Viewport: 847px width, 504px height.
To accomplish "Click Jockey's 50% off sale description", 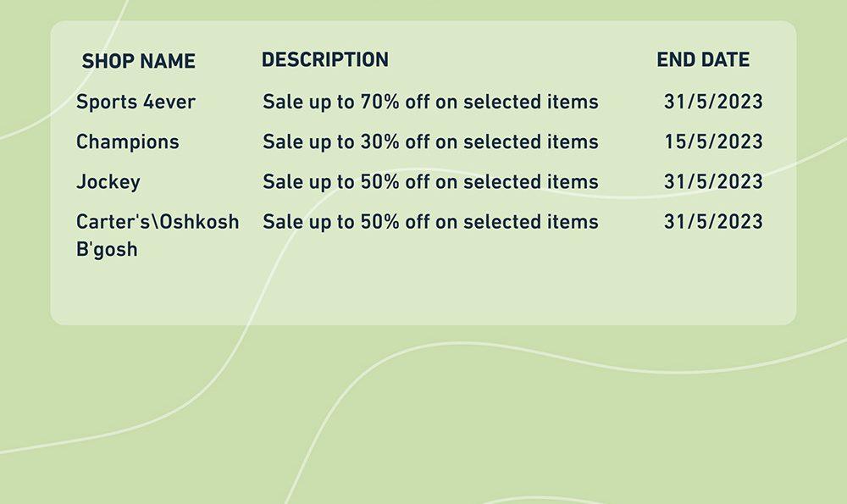I will pos(430,181).
